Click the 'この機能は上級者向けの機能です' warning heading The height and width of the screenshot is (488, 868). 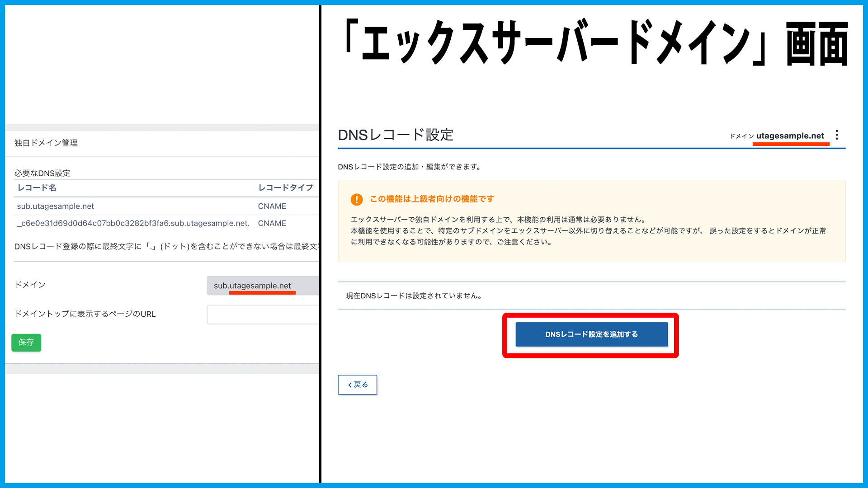coord(432,199)
